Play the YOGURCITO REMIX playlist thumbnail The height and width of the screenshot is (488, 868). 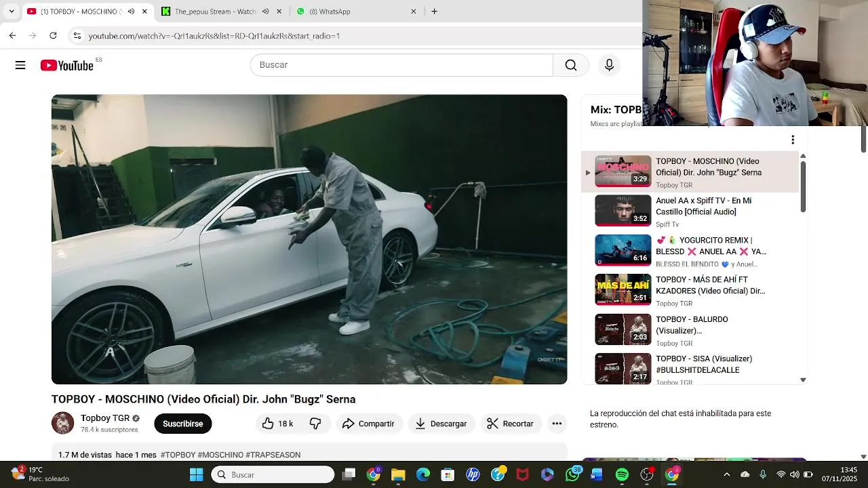[x=623, y=250]
